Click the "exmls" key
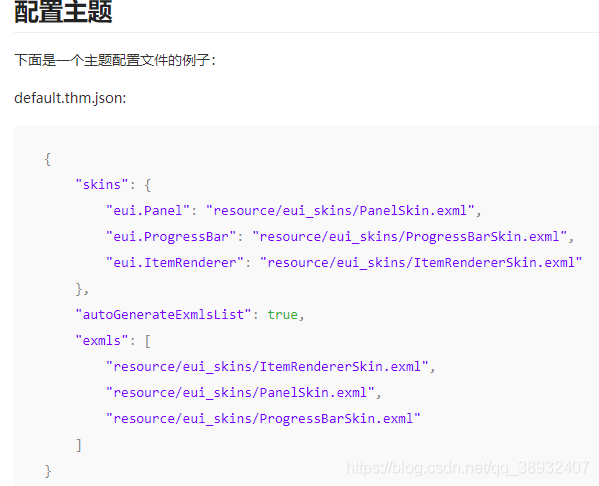The height and width of the screenshot is (486, 599). (102, 340)
